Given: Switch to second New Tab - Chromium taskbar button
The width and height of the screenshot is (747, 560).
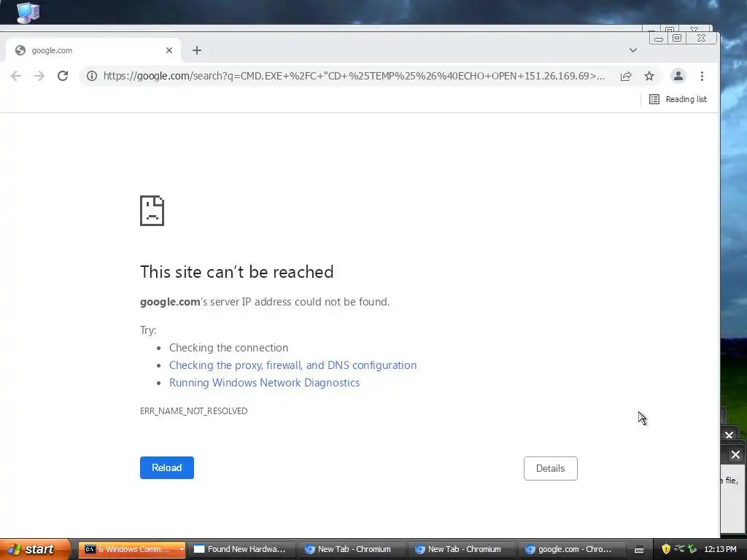Looking at the screenshot, I should click(461, 549).
